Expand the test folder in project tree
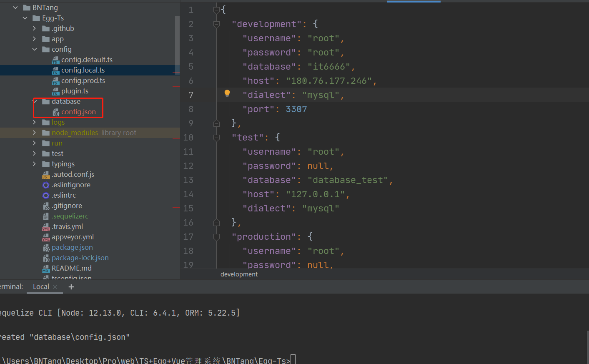 click(34, 153)
